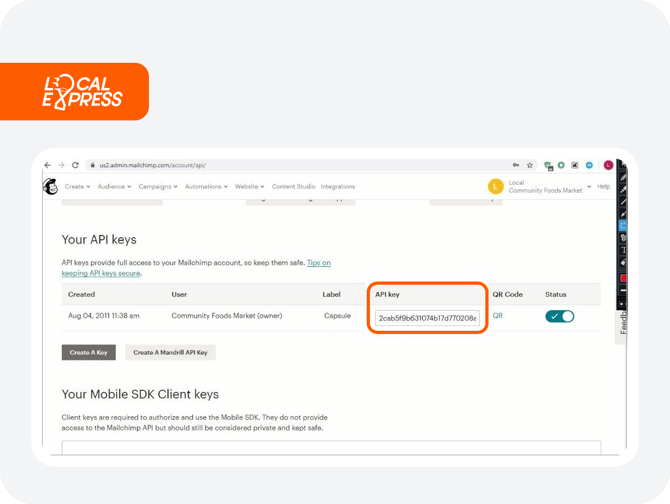Click the Created column header
The image size is (670, 504).
[81, 294]
